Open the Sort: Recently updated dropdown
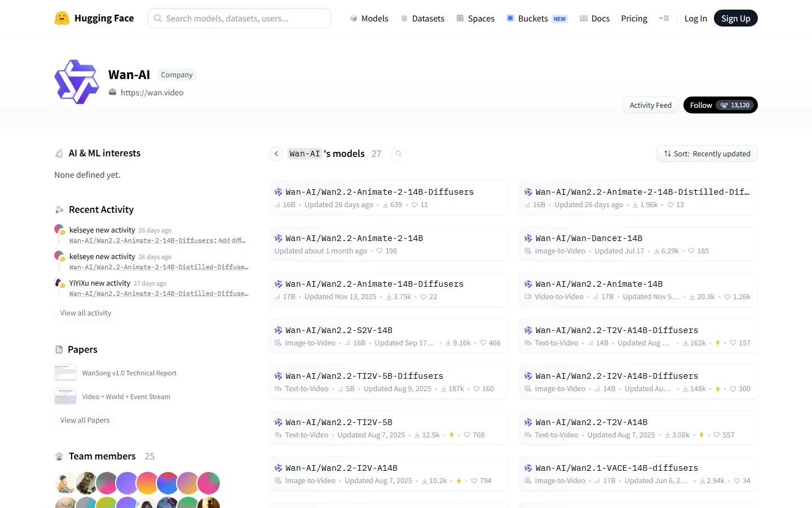Image resolution: width=812 pixels, height=508 pixels. click(707, 154)
